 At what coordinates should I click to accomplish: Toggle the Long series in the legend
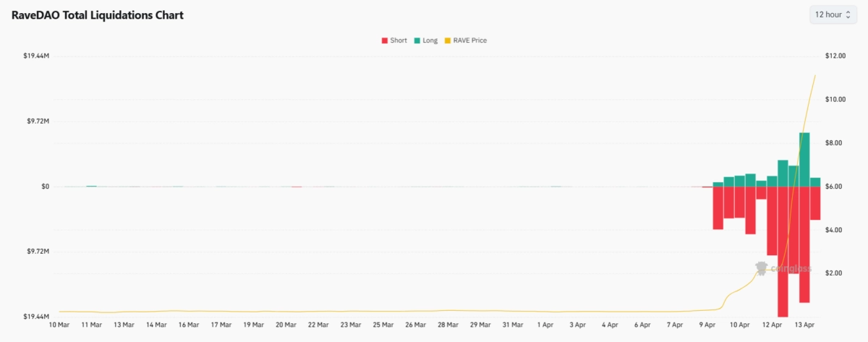(430, 40)
